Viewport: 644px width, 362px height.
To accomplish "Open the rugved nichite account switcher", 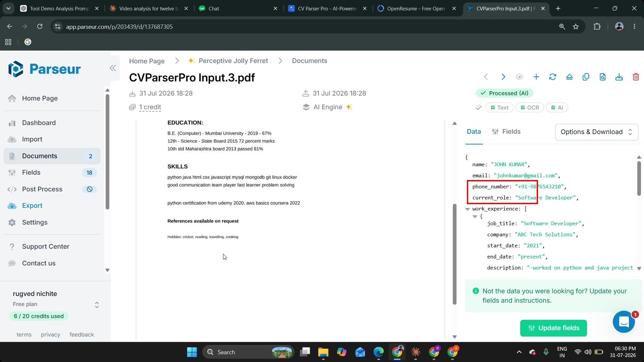I will coord(97,305).
